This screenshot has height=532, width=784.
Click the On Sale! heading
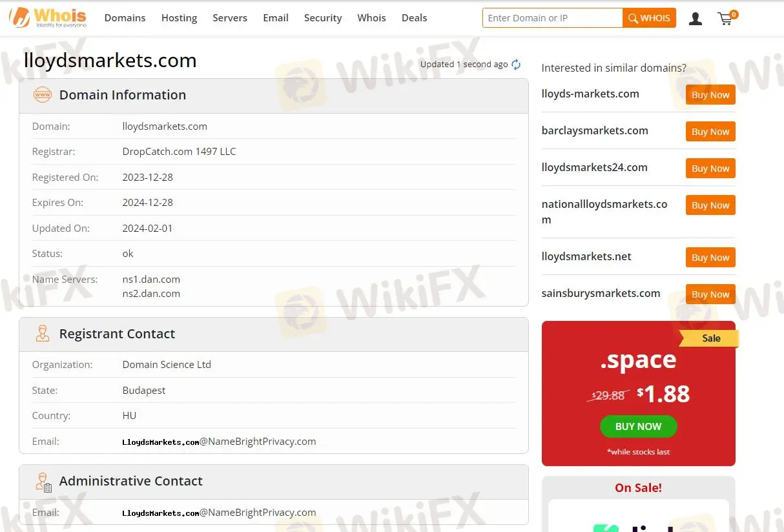click(638, 487)
